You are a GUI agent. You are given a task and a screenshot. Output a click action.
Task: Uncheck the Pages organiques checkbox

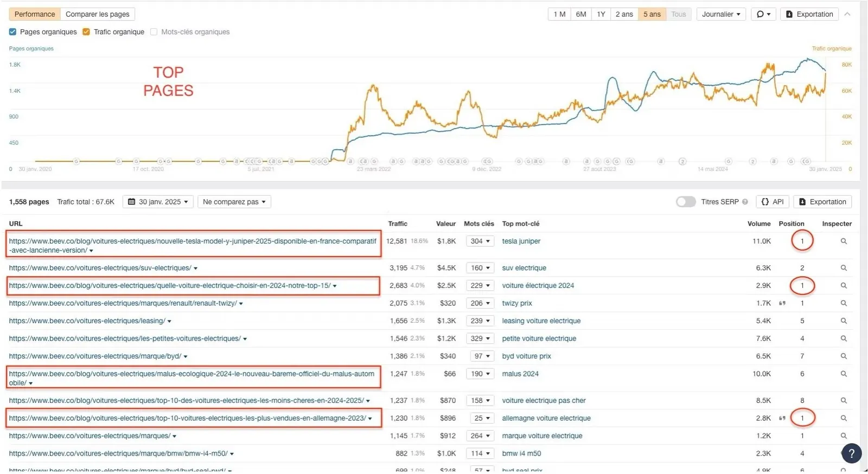12,32
